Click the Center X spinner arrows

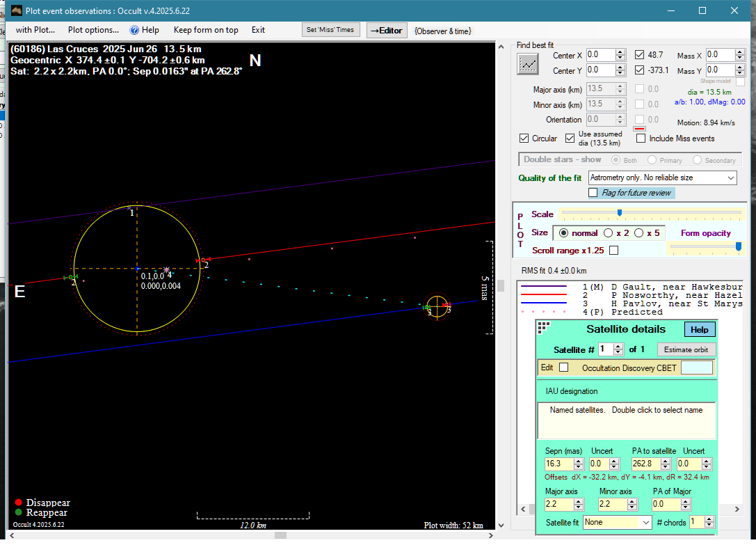tap(620, 55)
